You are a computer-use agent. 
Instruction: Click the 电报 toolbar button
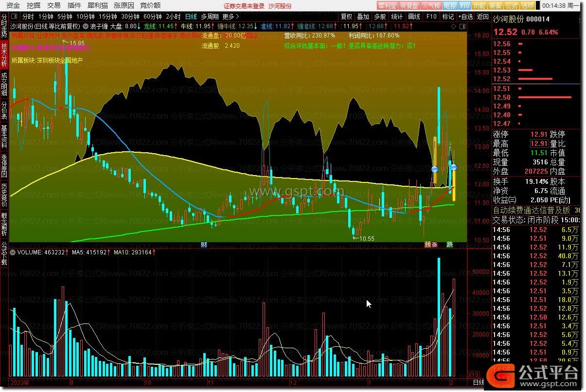[450, 6]
